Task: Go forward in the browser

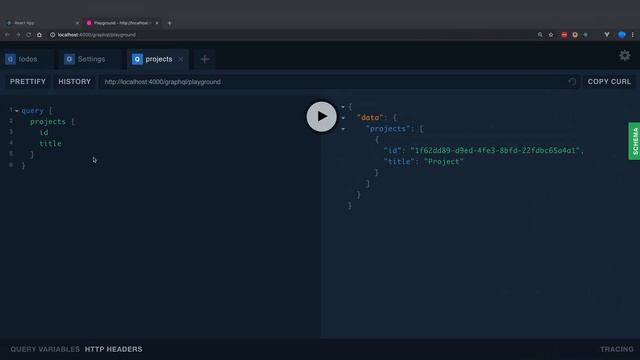Action: 18,35
